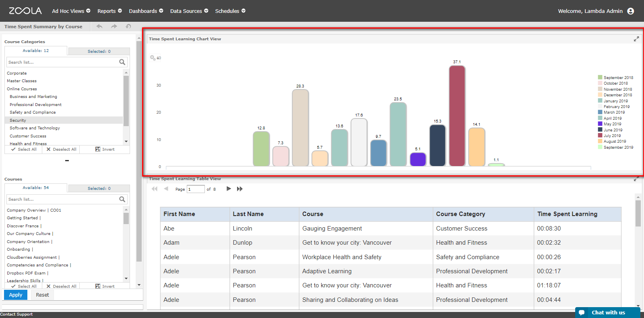Open chart options gear icon
The height and width of the screenshot is (318, 644).
(x=153, y=58)
